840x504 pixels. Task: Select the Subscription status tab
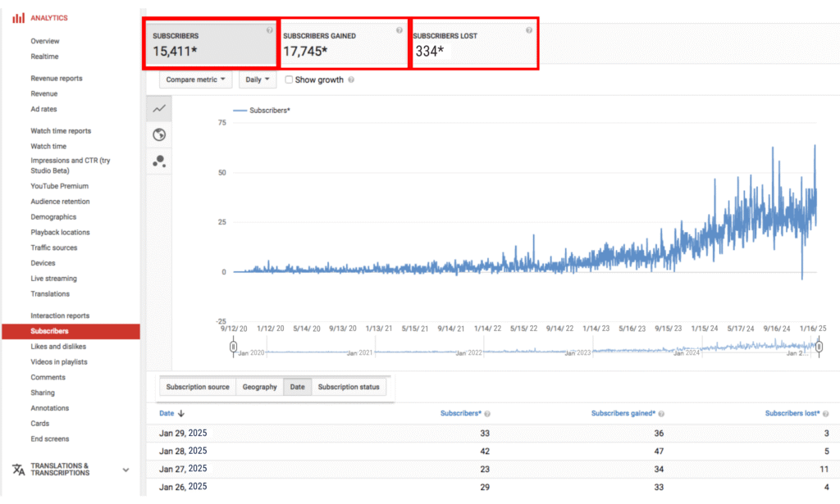(x=349, y=387)
